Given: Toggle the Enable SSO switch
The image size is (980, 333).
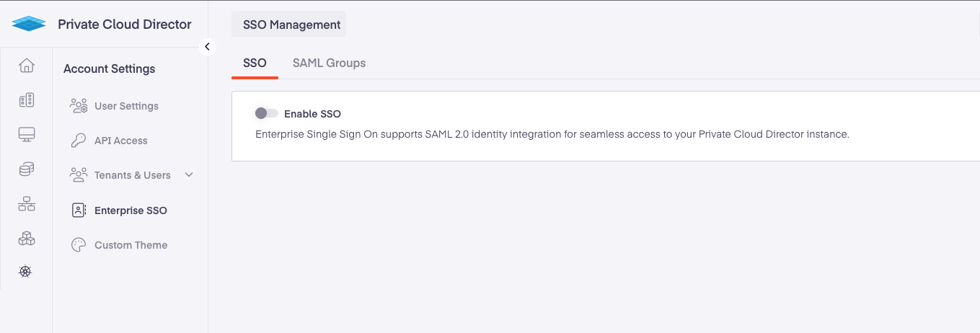Looking at the screenshot, I should [x=266, y=113].
